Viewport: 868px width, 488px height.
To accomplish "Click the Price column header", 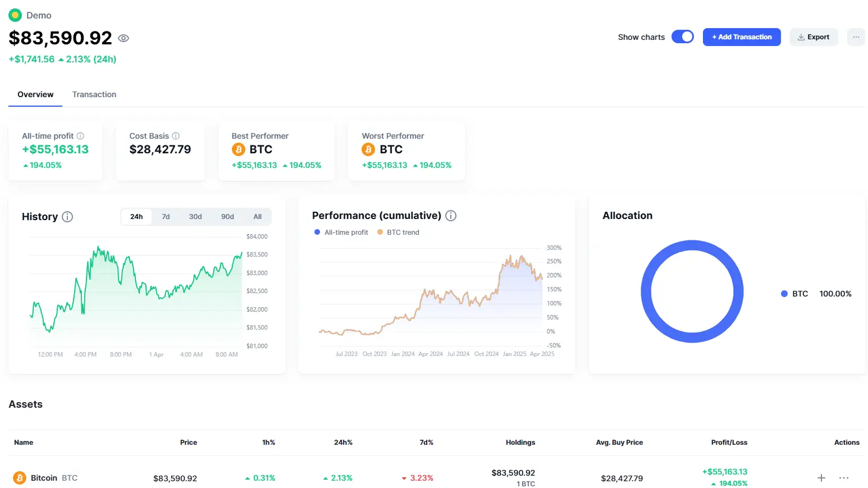I will click(x=189, y=443).
